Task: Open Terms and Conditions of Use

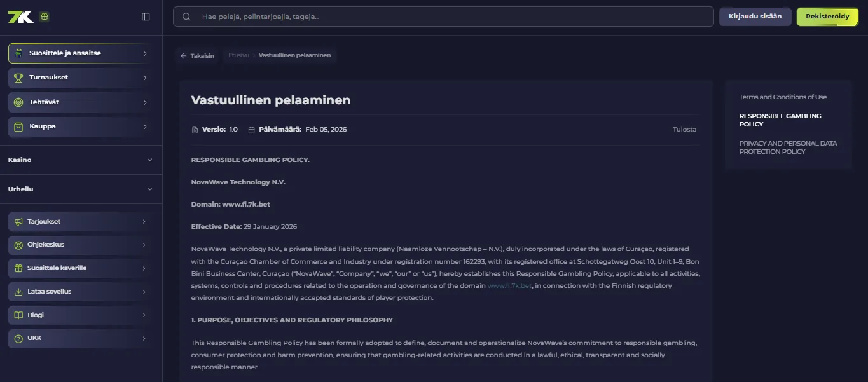Action: click(x=783, y=97)
